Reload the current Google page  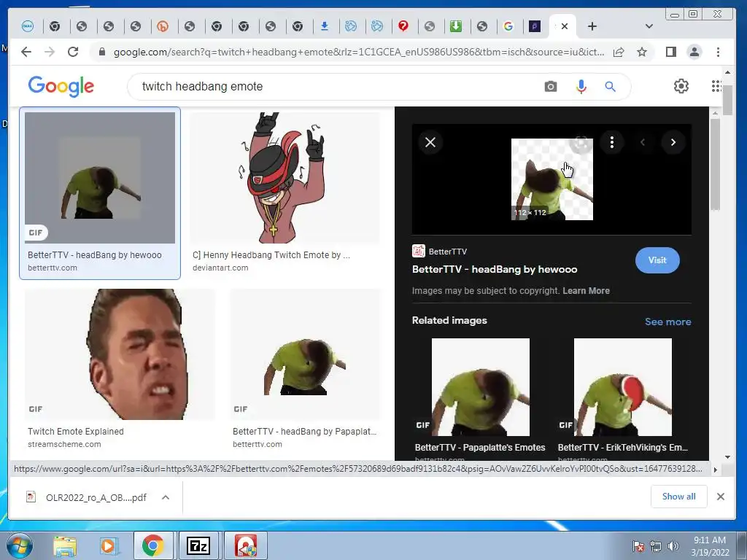(x=73, y=52)
